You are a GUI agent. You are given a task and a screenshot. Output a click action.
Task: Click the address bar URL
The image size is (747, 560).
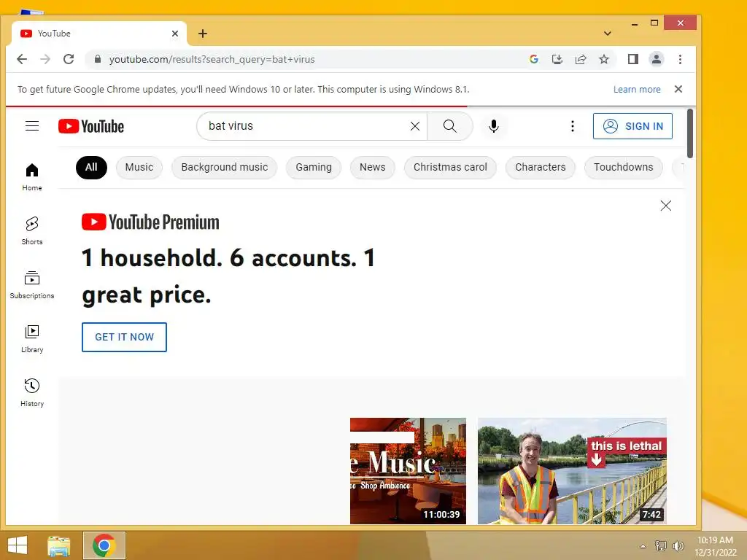(212, 59)
